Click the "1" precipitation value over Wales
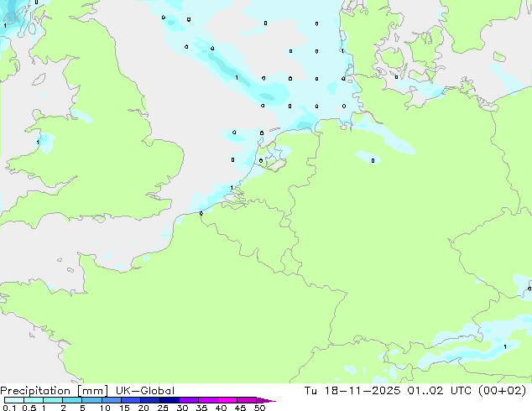Screen dimensions: 532x411 [38, 143]
